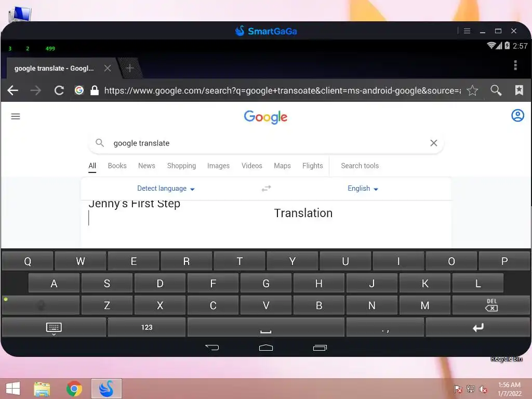Open Google's left hamburger menu
The height and width of the screenshot is (399, 532).
tap(16, 117)
